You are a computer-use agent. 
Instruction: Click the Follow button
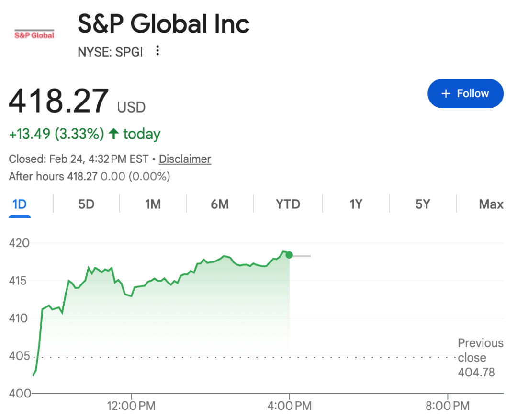coord(465,93)
